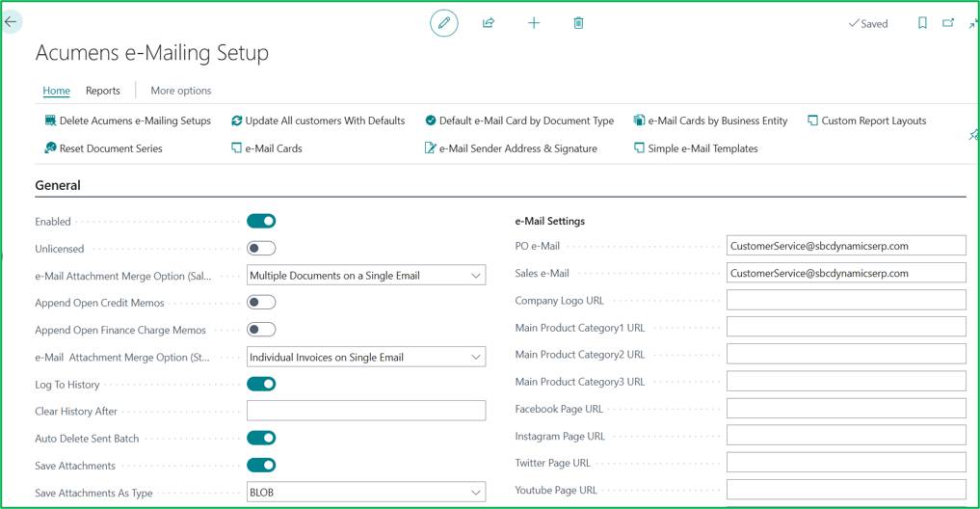Open page in new window icon
The width and height of the screenshot is (980, 509).
tap(948, 23)
